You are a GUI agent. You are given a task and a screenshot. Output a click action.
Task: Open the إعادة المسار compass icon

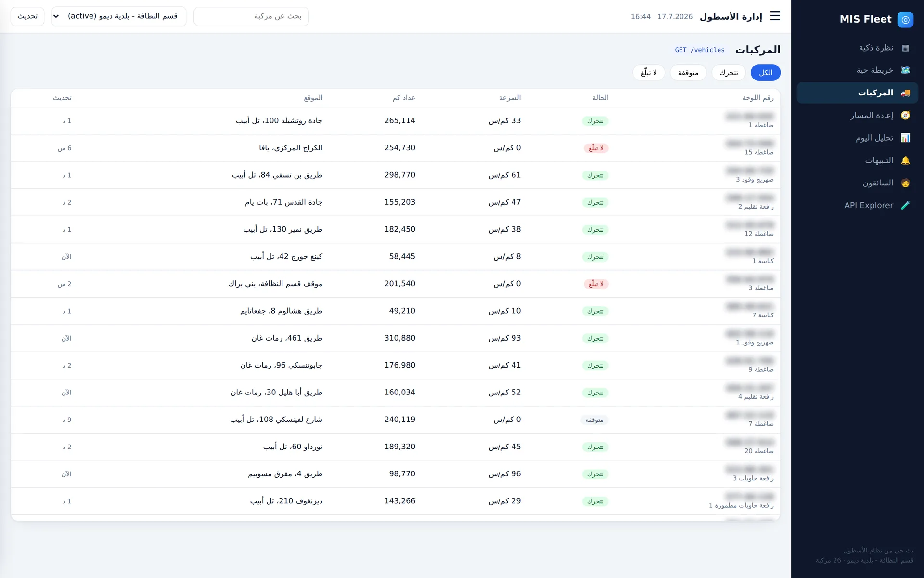click(905, 115)
